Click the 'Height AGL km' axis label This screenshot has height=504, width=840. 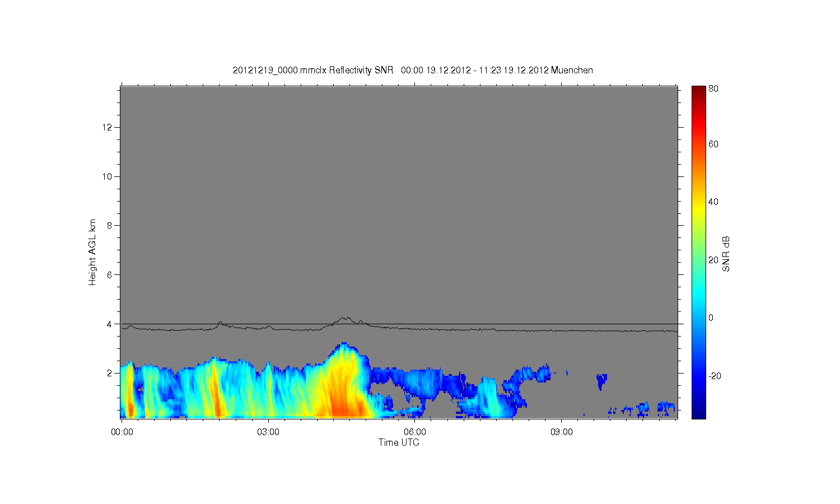coord(92,252)
